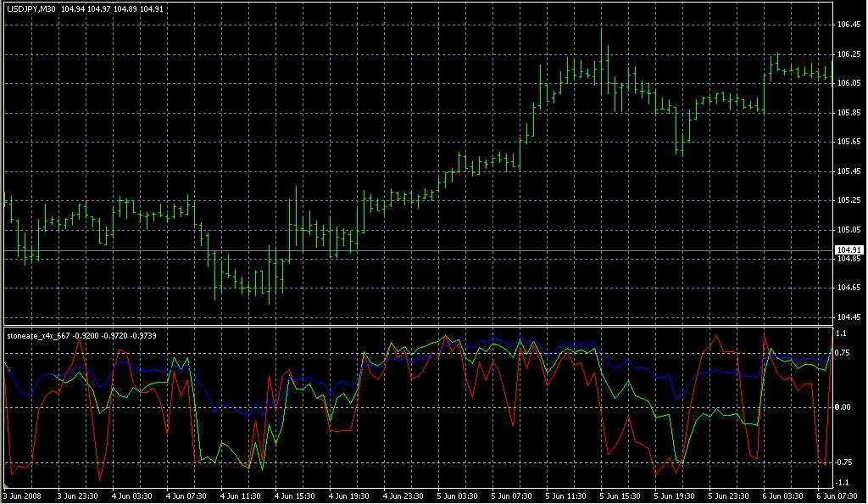Select the 105.25 level on price scale
The width and height of the screenshot is (868, 504).
[x=849, y=200]
